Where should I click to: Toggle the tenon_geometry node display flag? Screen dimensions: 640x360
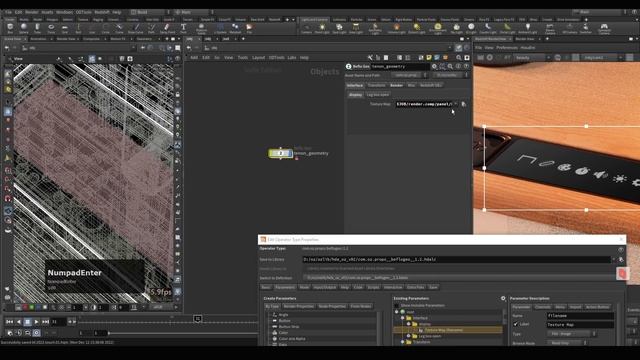point(290,153)
